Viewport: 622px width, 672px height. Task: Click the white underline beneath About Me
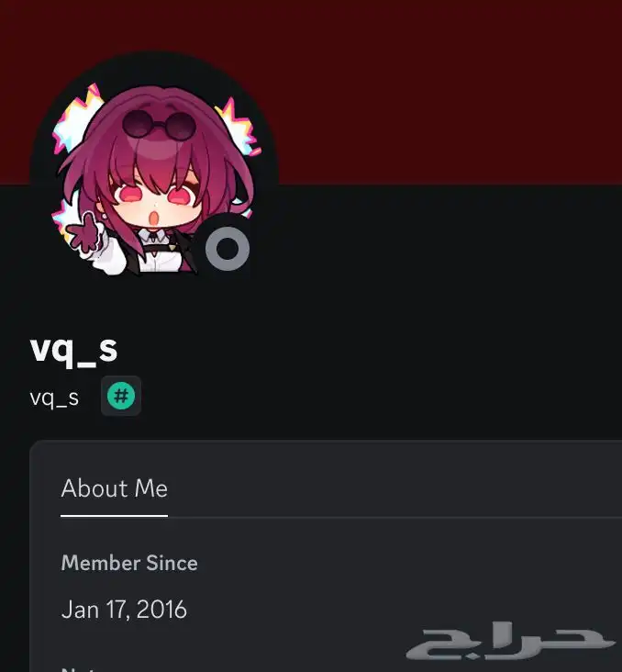coord(115,516)
